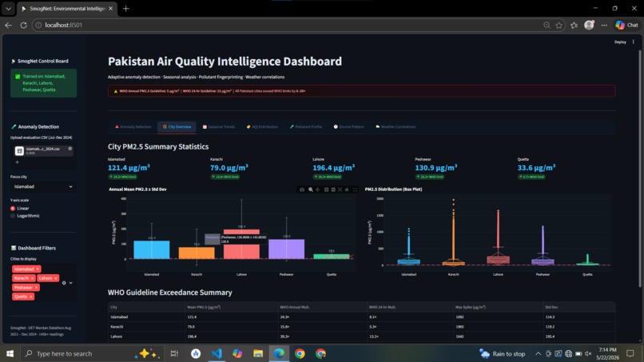Viewport: 644px width, 362px height.
Task: Remove Karachi tag from cities to display
Action: tap(33, 278)
